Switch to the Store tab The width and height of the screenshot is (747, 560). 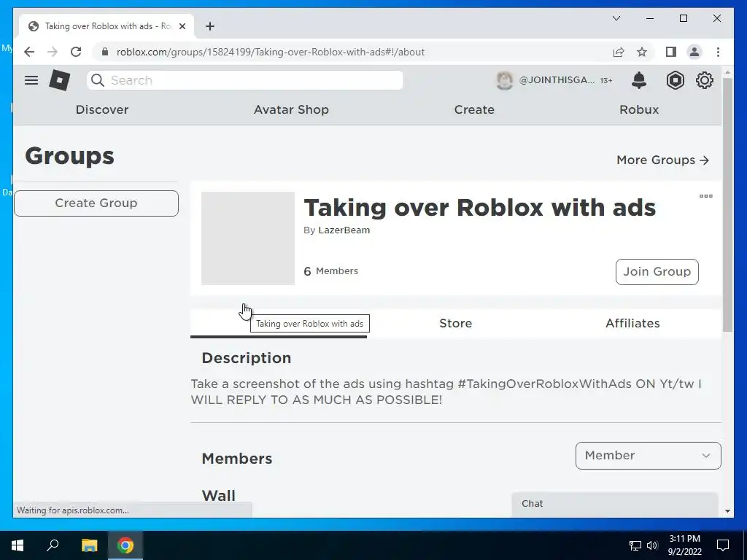point(455,323)
